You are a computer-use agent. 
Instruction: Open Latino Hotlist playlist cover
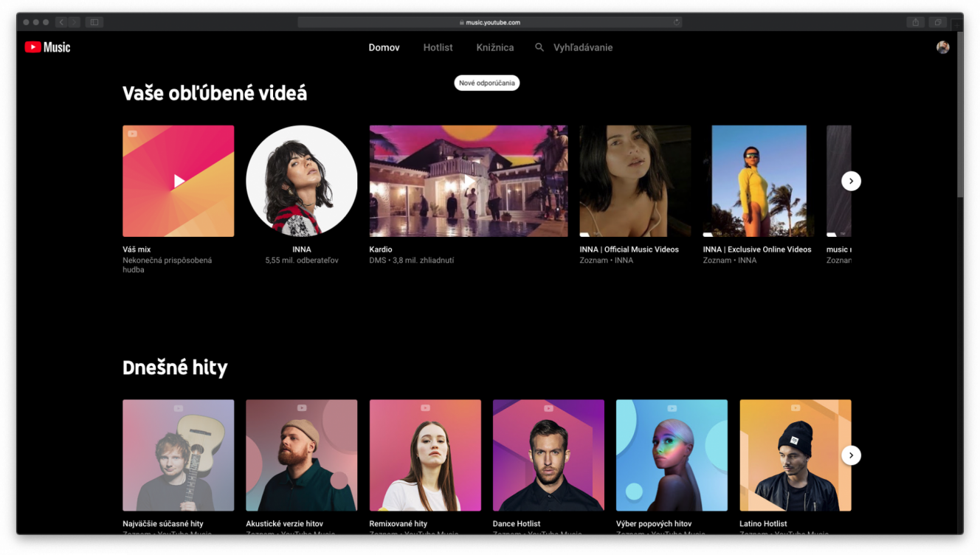[796, 455]
